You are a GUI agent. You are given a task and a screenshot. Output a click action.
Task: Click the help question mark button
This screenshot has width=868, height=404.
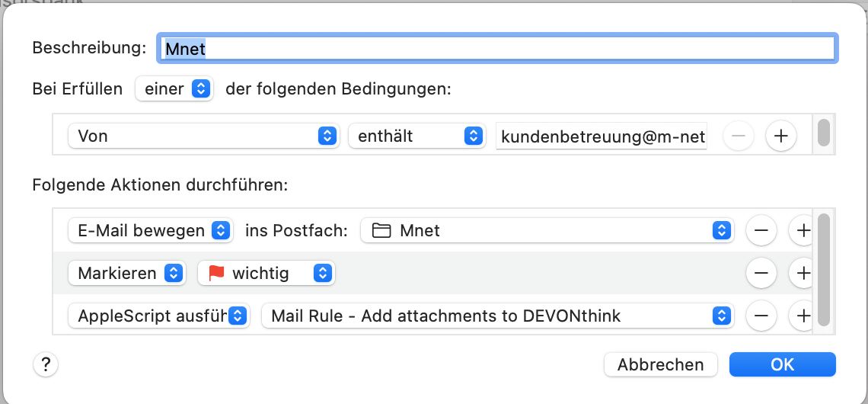[x=46, y=364]
